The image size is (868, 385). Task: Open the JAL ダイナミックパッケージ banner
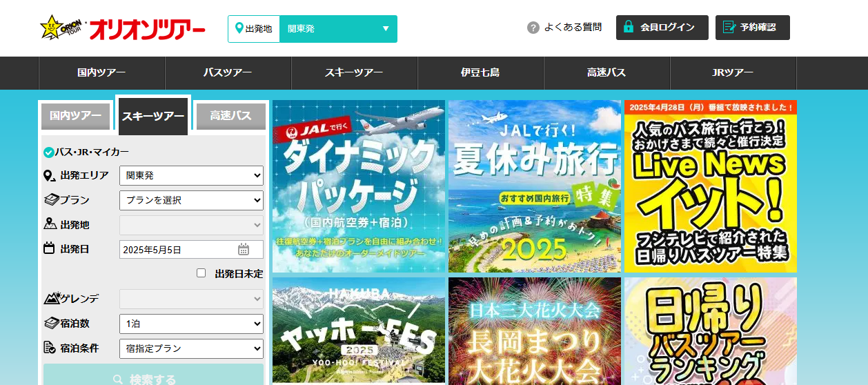pos(359,186)
